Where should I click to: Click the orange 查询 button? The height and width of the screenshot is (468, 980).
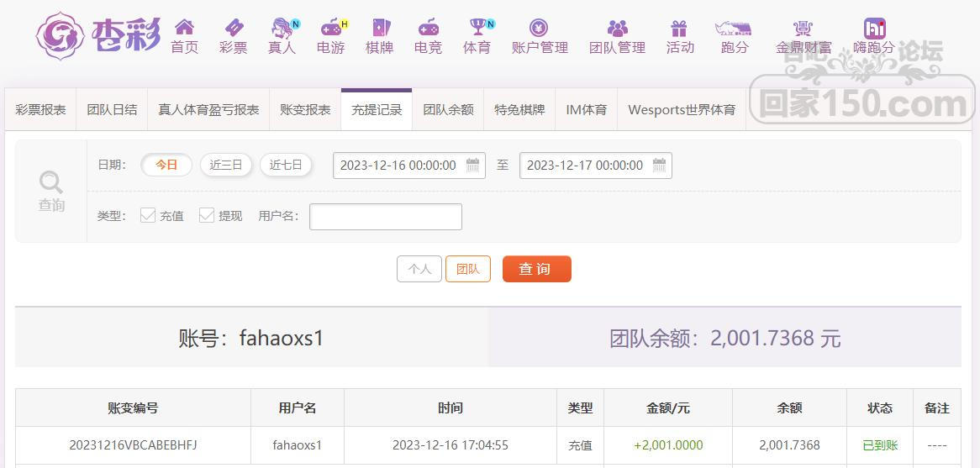pyautogui.click(x=537, y=269)
